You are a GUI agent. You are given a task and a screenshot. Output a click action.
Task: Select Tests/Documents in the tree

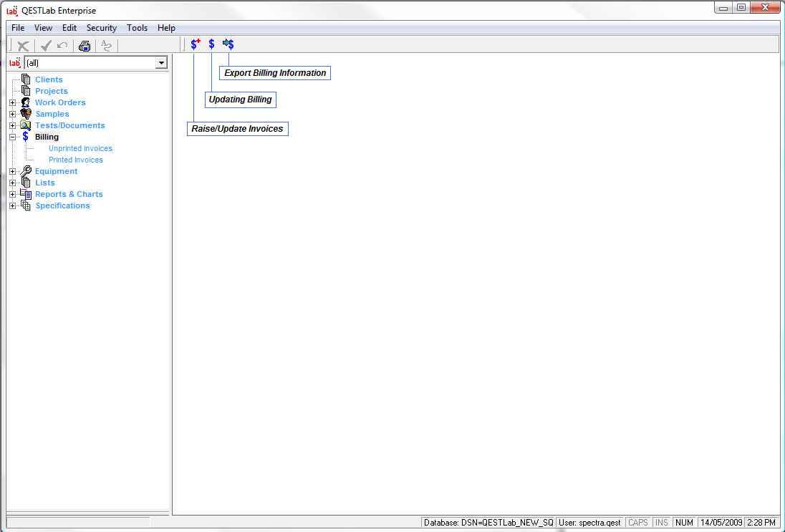click(69, 126)
